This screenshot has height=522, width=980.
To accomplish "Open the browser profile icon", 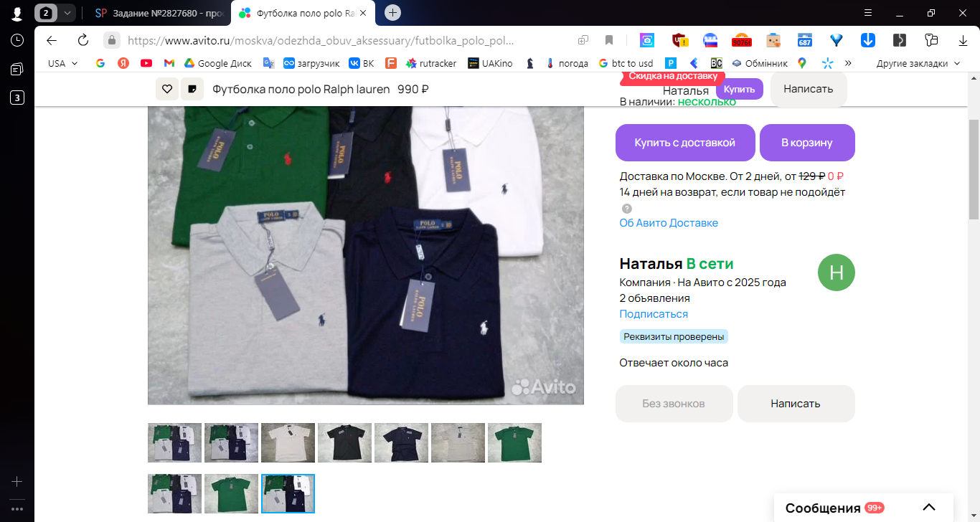I will [17, 13].
